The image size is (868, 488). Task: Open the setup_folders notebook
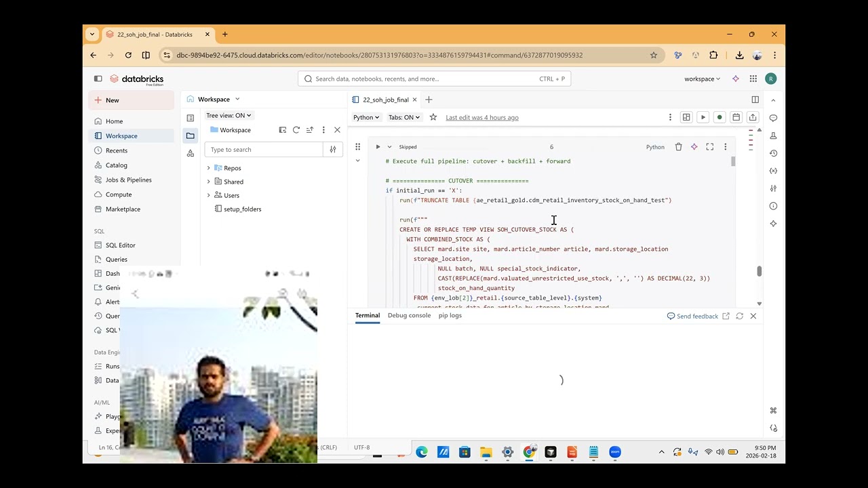coord(242,209)
